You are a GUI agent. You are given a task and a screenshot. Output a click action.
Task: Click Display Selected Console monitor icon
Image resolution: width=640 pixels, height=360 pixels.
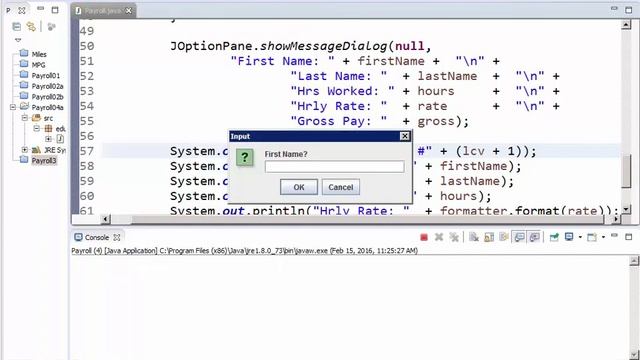[x=569, y=237]
